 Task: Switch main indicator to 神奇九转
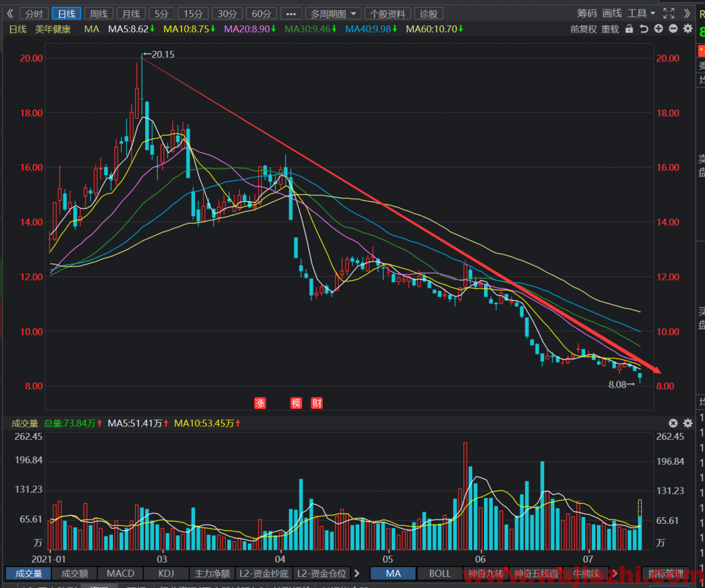(485, 574)
